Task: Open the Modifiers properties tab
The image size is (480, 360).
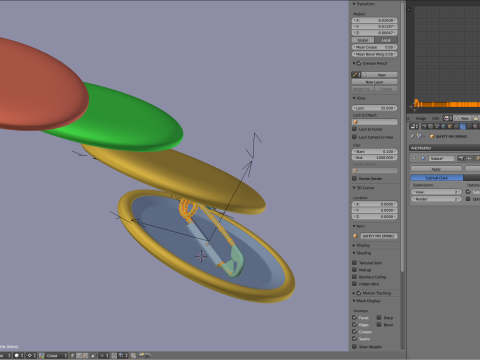Action: (x=463, y=126)
